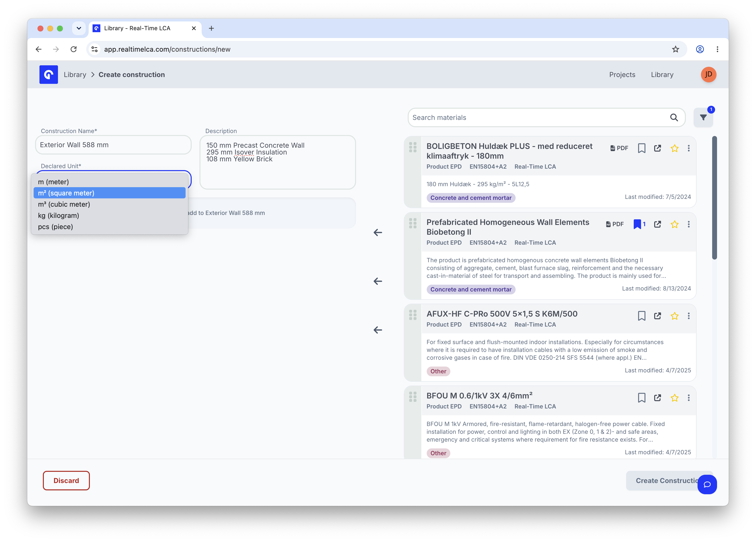
Task: Open the Chrome profile icon
Action: (700, 49)
